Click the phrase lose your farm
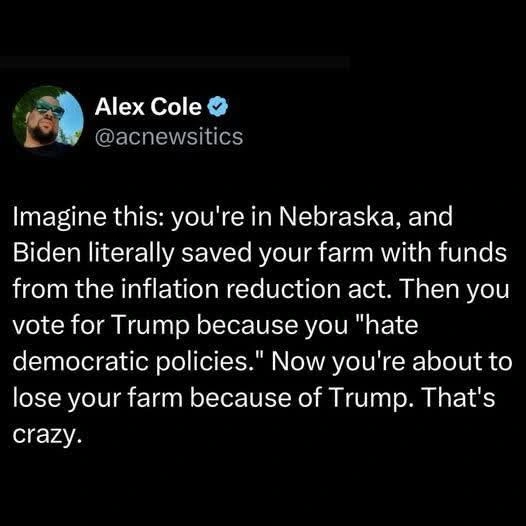Viewport: 526px width, 526px height. click(98, 398)
